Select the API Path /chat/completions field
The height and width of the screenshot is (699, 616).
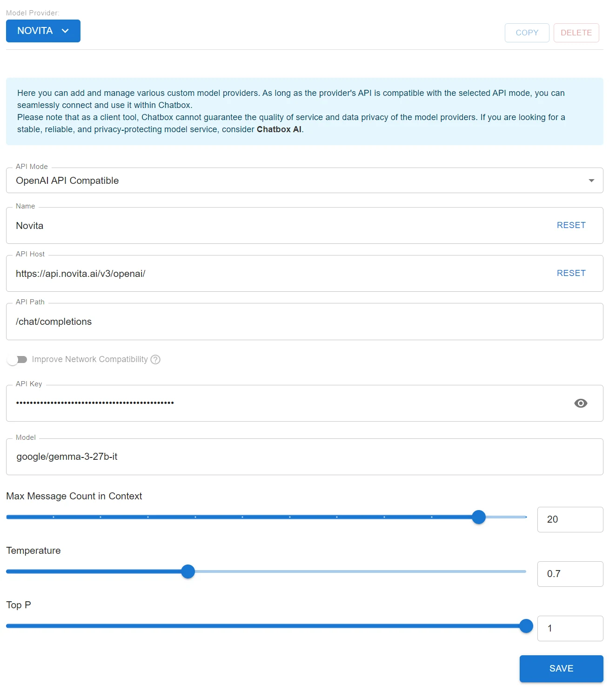pyautogui.click(x=305, y=322)
